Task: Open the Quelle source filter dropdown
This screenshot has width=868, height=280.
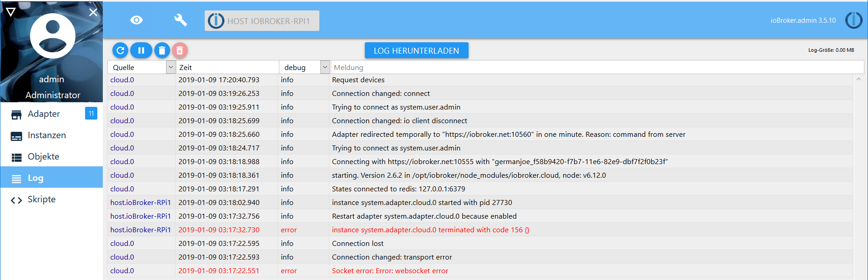Action: pos(171,67)
